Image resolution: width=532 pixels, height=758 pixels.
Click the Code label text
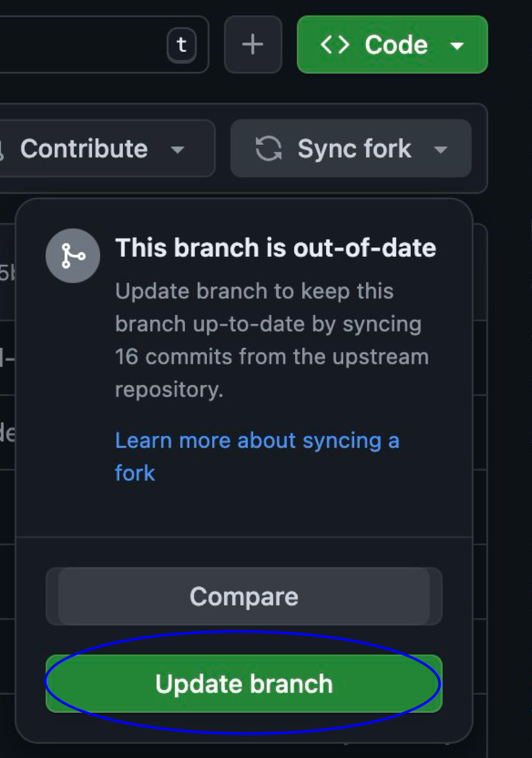[x=396, y=45]
